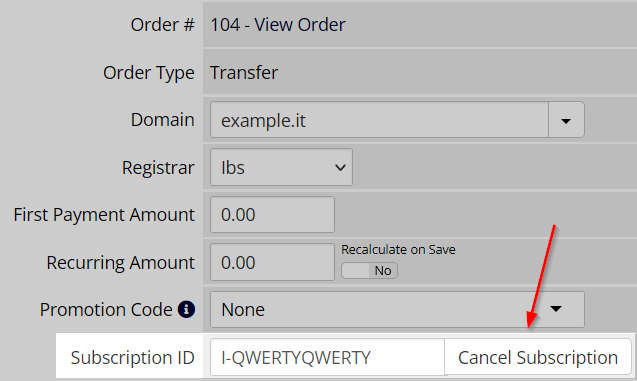Image resolution: width=637 pixels, height=381 pixels.
Task: Click the Recurring Amount label
Action: (120, 262)
